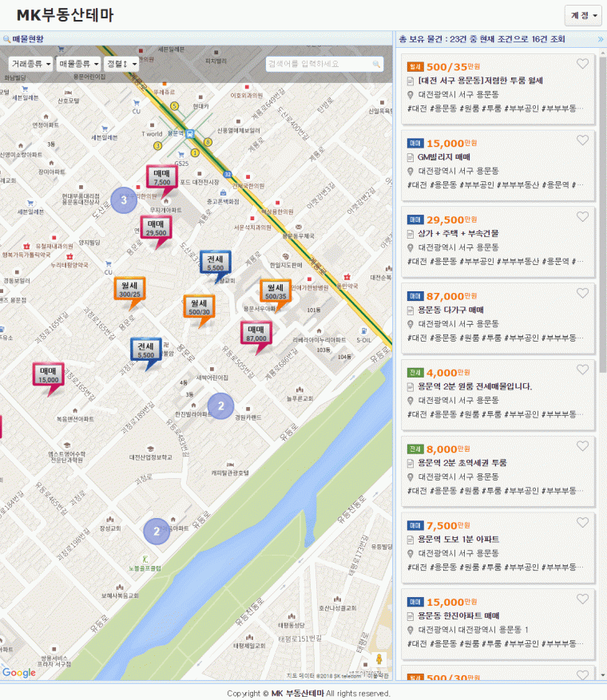Viewport: 607px width, 700px height.
Task: Focus the 검색어를 입력하세요 search field
Action: [319, 65]
